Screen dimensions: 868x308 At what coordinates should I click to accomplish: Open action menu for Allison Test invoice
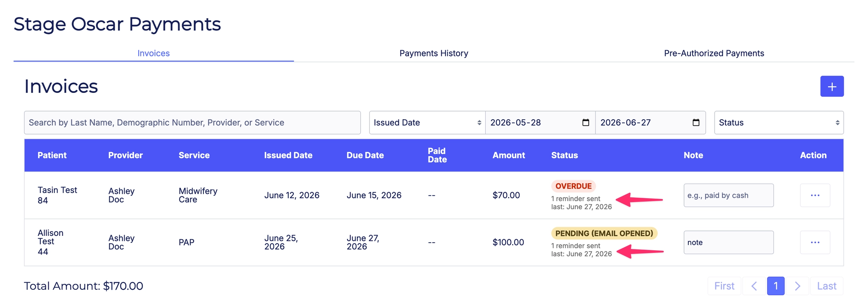[x=815, y=243]
